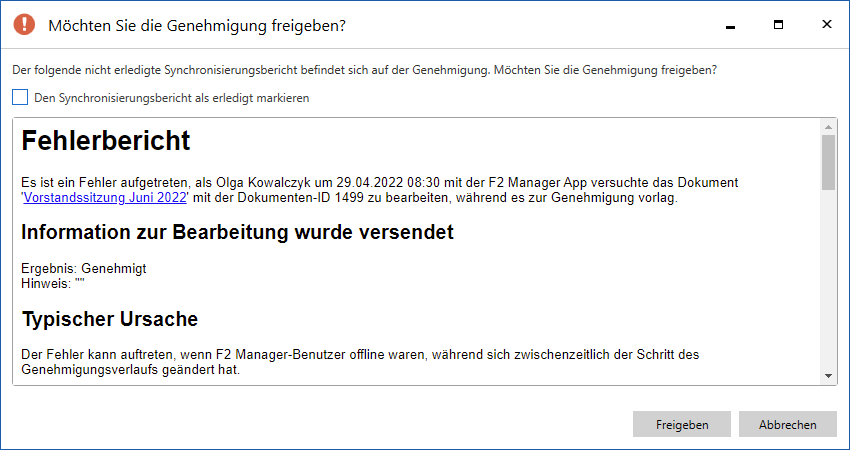Click the empty scrollbar track below the thumb
Screen dimensions: 850x450
tap(829, 280)
